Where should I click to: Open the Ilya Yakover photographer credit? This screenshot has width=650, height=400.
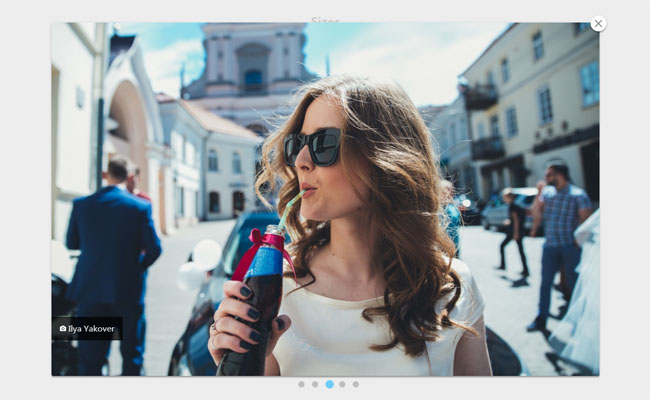(91, 328)
